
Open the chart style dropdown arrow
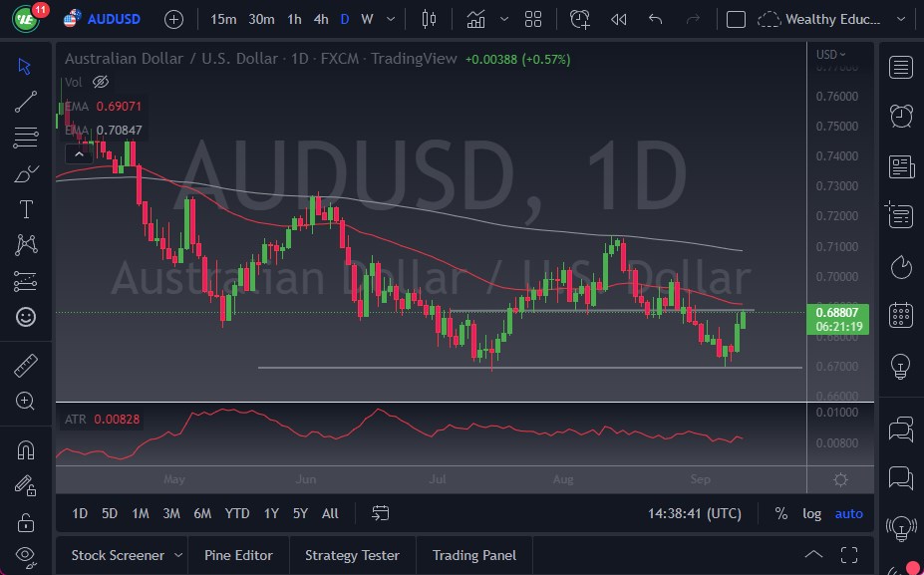point(503,19)
